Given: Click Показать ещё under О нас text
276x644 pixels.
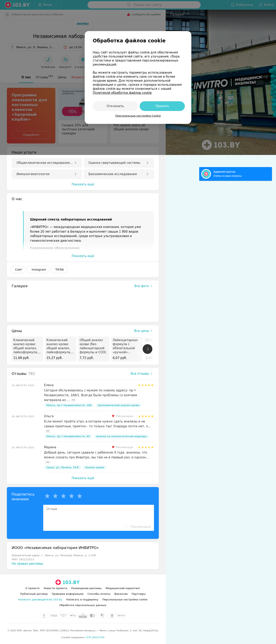Looking at the screenshot, I should click(x=83, y=256).
